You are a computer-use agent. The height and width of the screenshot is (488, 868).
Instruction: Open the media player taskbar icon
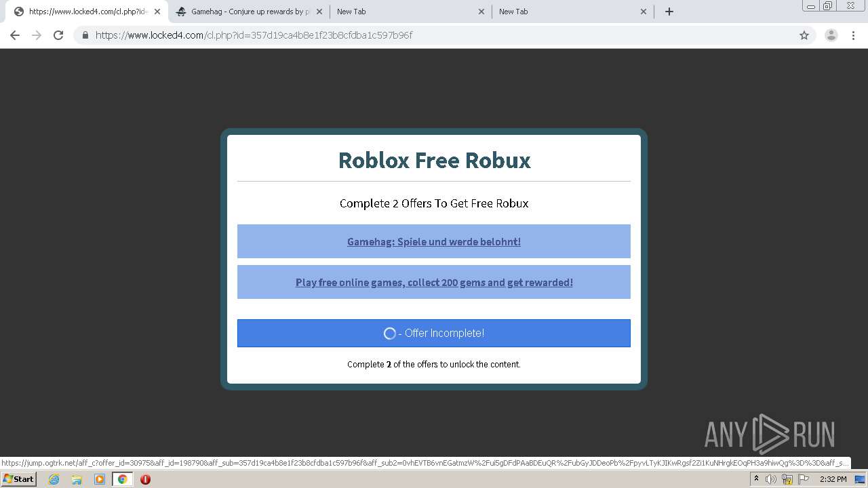point(100,479)
